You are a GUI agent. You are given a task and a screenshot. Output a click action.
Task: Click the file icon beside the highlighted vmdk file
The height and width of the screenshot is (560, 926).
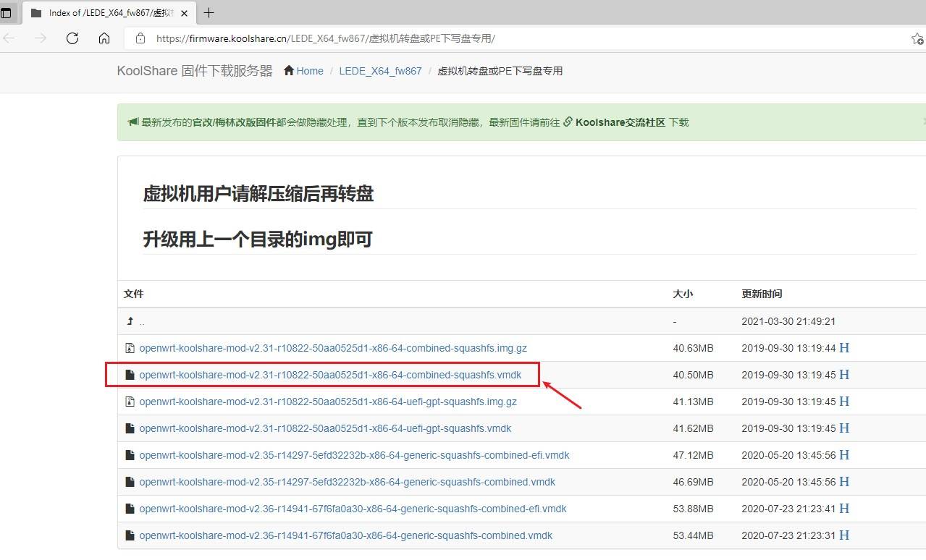(x=130, y=375)
